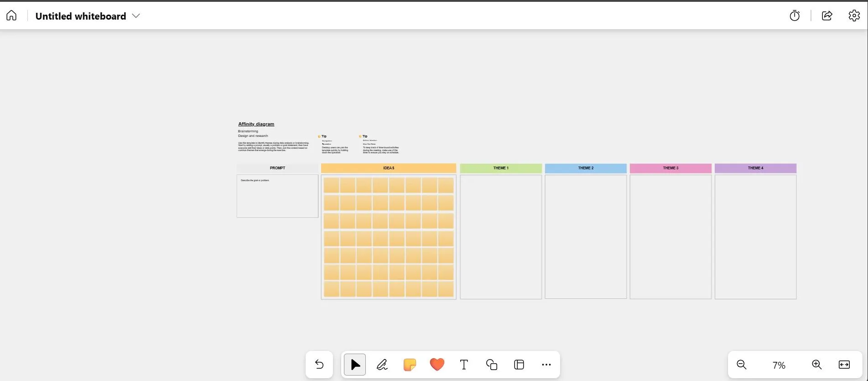Screen dimensions: 868x381
Task: Click the 7% zoom level
Action: point(779,365)
